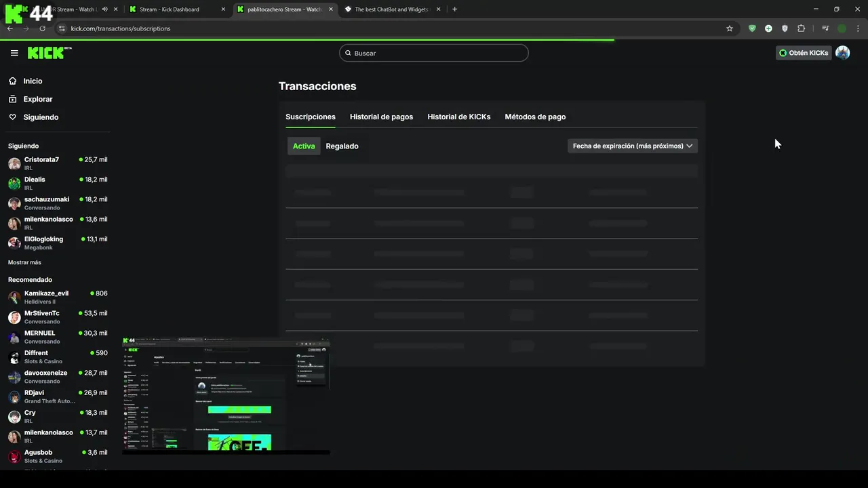The image size is (868, 488).
Task: Open the Extensions puzzle piece menu
Action: (801, 28)
